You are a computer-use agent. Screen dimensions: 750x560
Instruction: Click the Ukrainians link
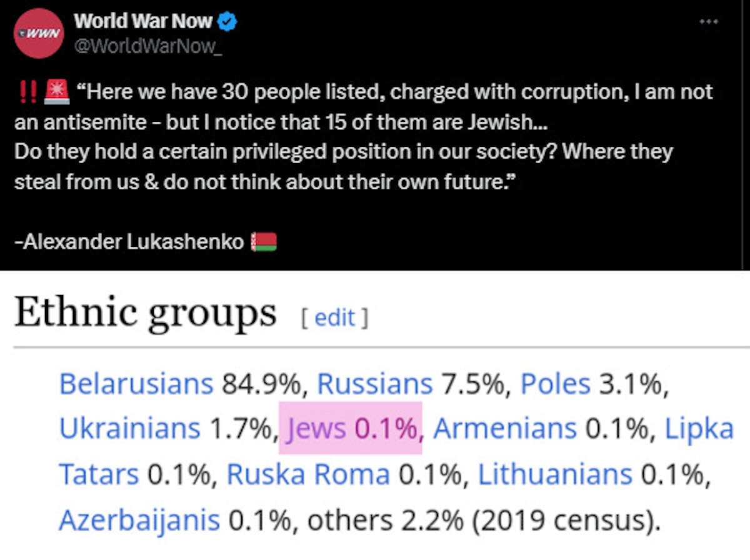(x=129, y=429)
